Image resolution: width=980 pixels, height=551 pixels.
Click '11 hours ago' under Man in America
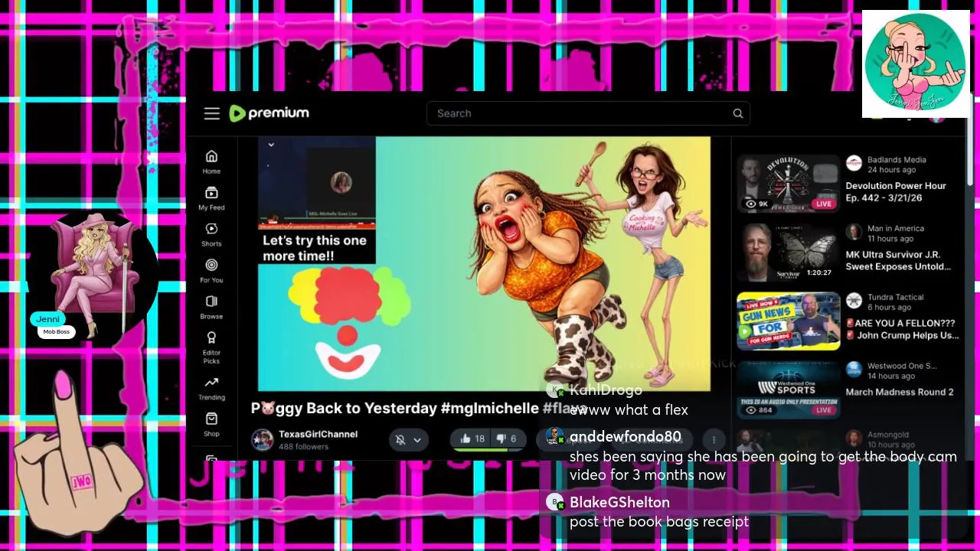click(x=890, y=239)
